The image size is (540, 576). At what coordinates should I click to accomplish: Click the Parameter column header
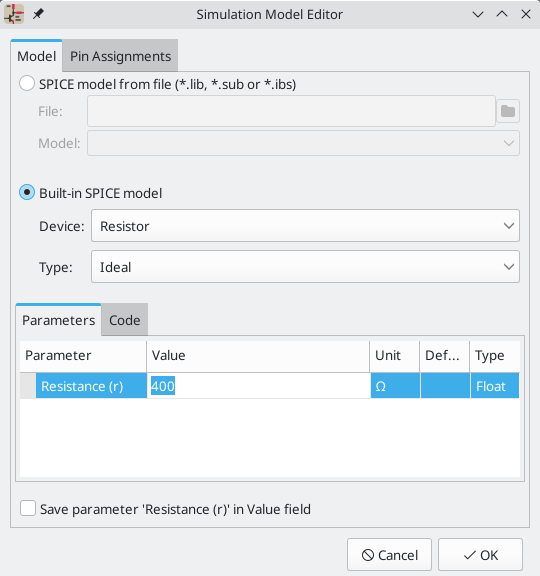(83, 356)
